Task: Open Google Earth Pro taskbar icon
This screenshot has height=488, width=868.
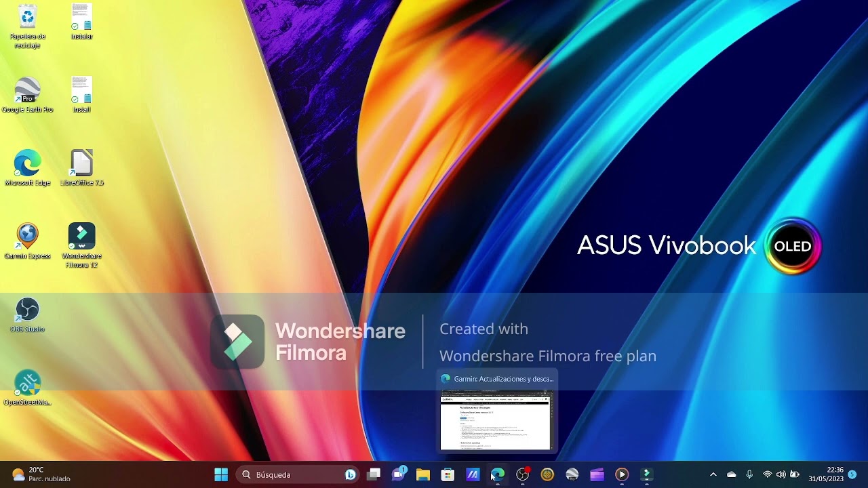Action: pyautogui.click(x=572, y=474)
